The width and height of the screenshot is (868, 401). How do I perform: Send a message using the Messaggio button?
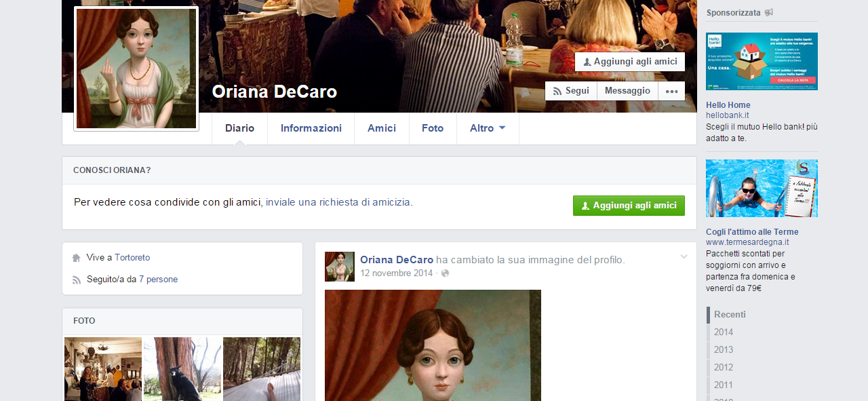pyautogui.click(x=627, y=91)
